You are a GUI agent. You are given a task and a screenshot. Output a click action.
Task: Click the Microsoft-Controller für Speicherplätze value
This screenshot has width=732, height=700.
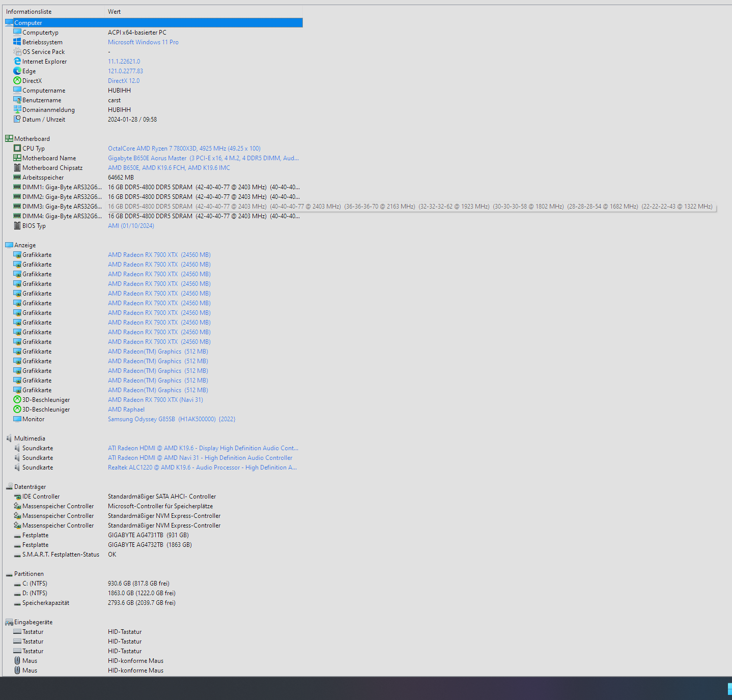pyautogui.click(x=160, y=506)
